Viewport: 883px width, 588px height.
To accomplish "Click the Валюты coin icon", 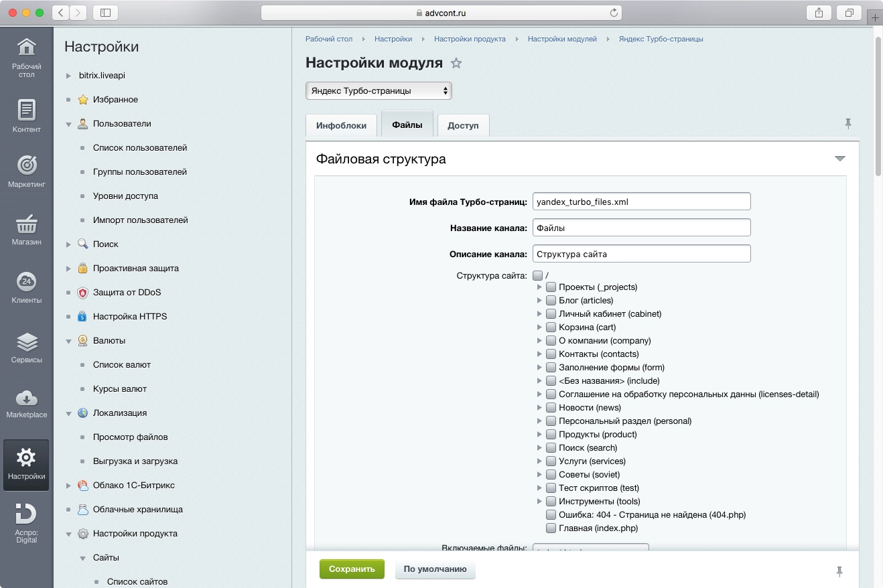I will tap(83, 341).
